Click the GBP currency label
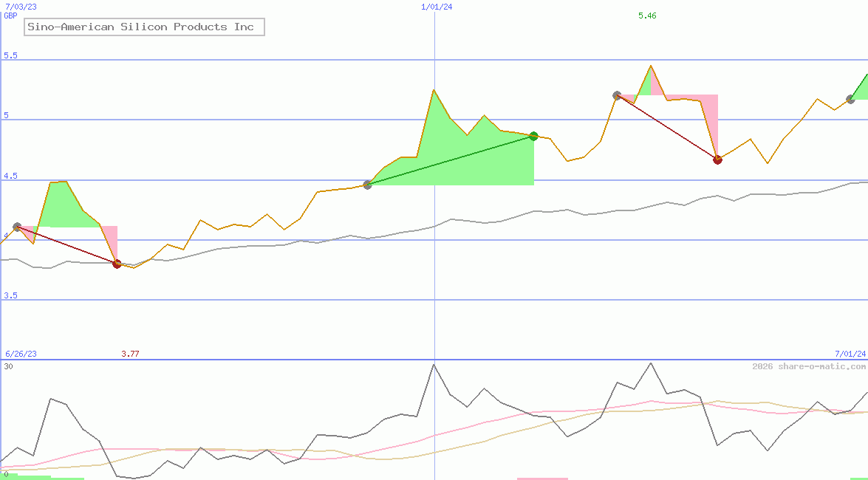The image size is (868, 480). point(10,16)
